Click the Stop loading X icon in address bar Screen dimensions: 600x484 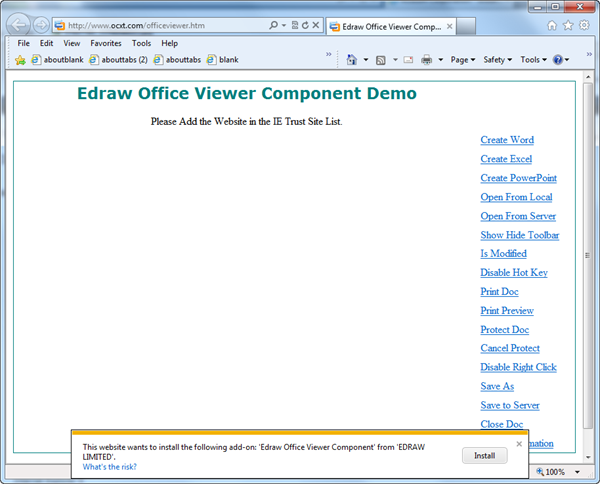(x=316, y=25)
